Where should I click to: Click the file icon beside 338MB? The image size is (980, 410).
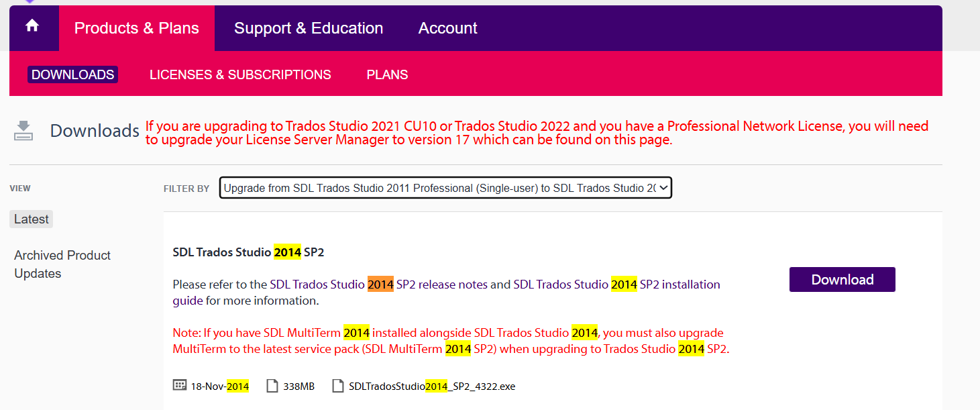(272, 385)
